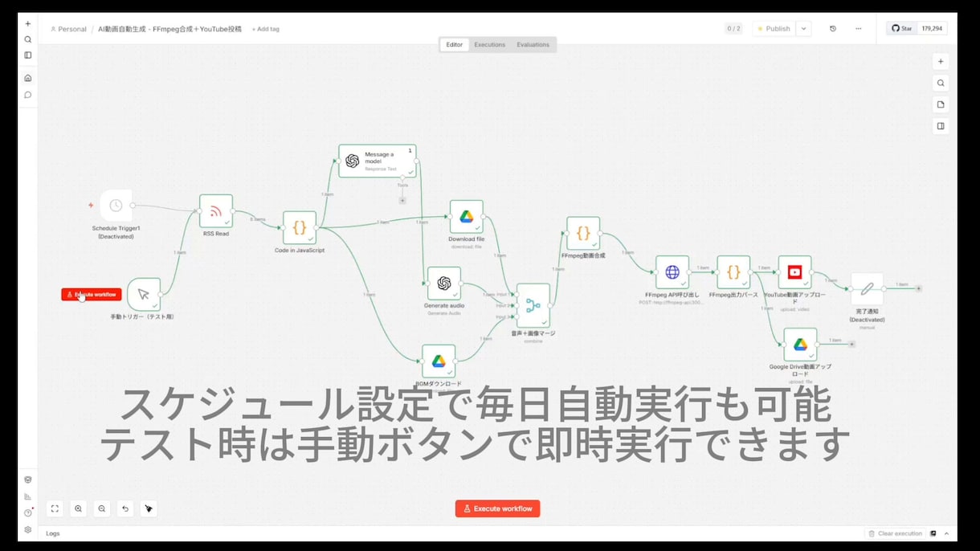The height and width of the screenshot is (551, 980).
Task: Click the plus icon in left sidebar
Action: 27,24
